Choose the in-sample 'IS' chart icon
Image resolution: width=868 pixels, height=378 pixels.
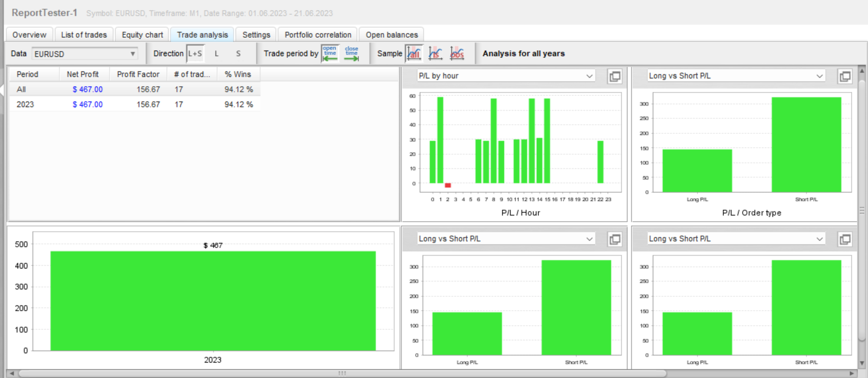click(435, 53)
